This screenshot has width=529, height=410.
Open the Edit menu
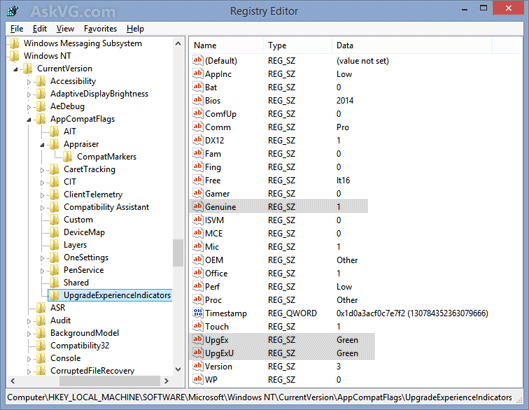39,29
